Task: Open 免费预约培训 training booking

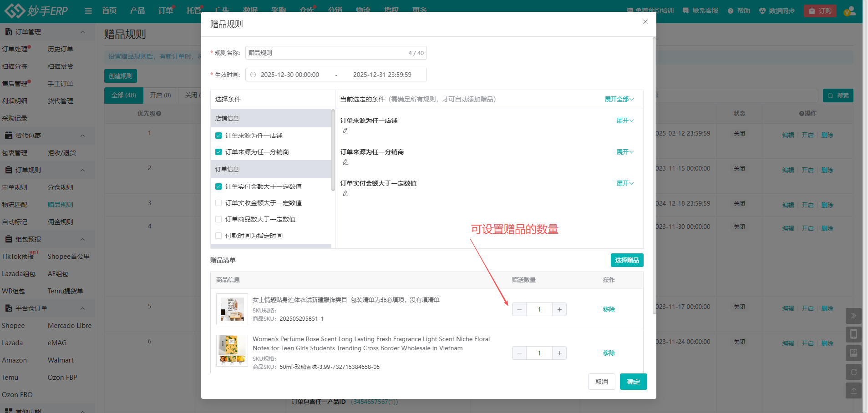Action: [650, 10]
